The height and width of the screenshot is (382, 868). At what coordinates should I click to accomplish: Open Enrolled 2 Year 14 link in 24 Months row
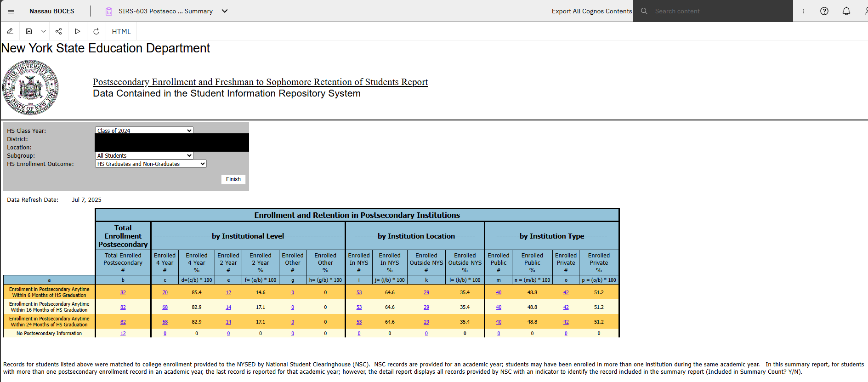point(228,322)
